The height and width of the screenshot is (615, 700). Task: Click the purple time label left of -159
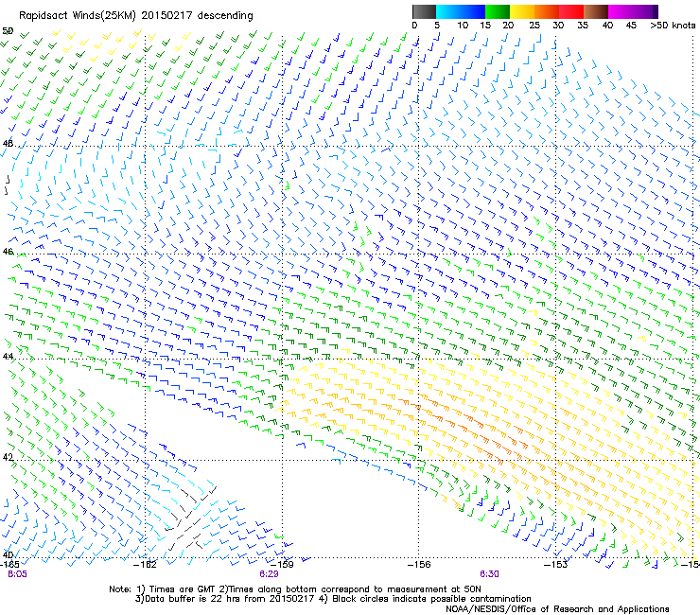269,574
